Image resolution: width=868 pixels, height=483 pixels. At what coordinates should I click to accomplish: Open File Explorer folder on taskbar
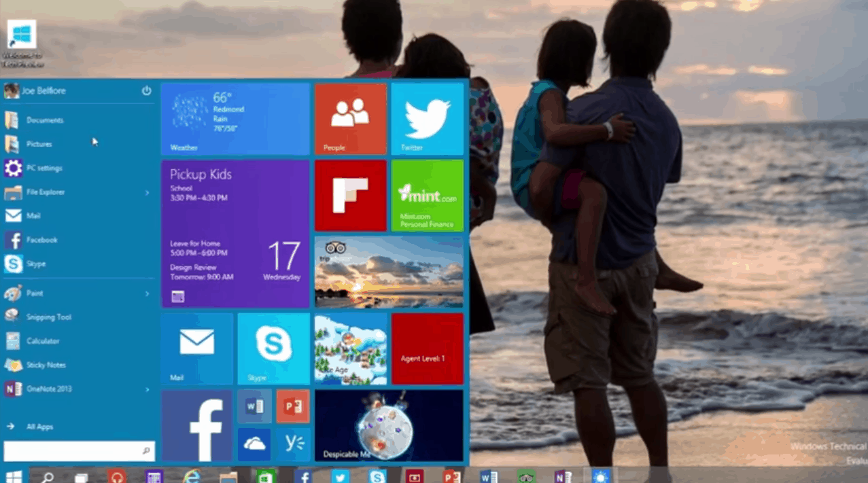point(228,477)
